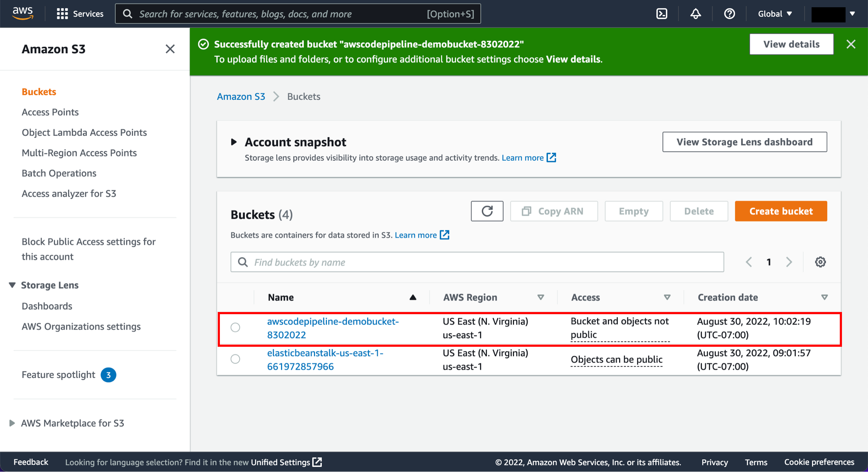Open the notifications bell
The width and height of the screenshot is (868, 472).
(x=695, y=14)
